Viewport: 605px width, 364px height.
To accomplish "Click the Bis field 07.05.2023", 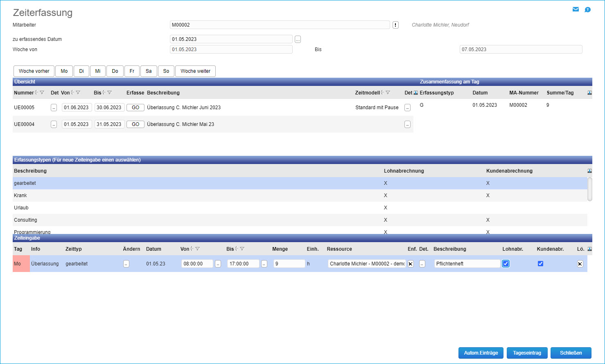I will pyautogui.click(x=521, y=49).
